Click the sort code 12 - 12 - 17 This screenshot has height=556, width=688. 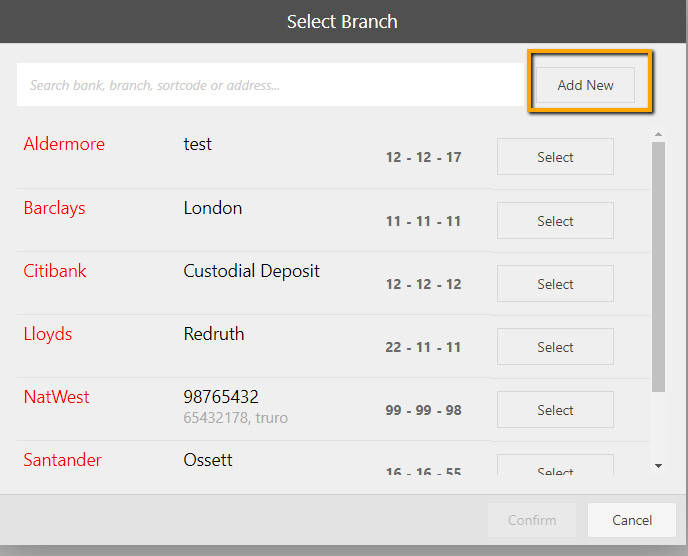tap(423, 157)
